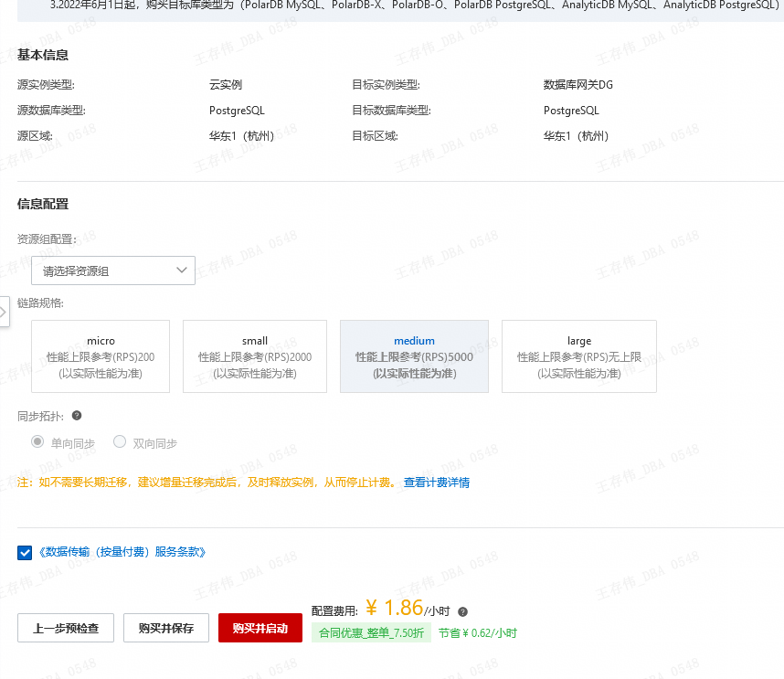
Task: Select the small link specification
Action: click(x=255, y=356)
